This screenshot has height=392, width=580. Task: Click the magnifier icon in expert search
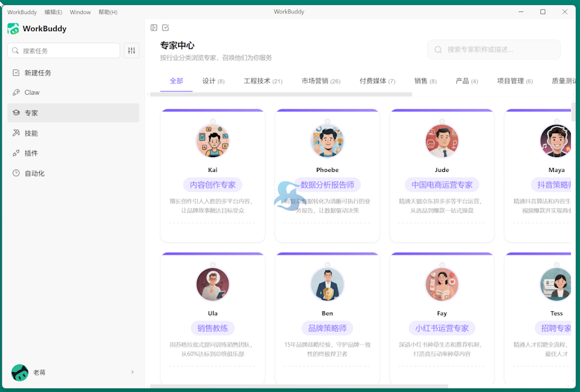click(x=438, y=50)
